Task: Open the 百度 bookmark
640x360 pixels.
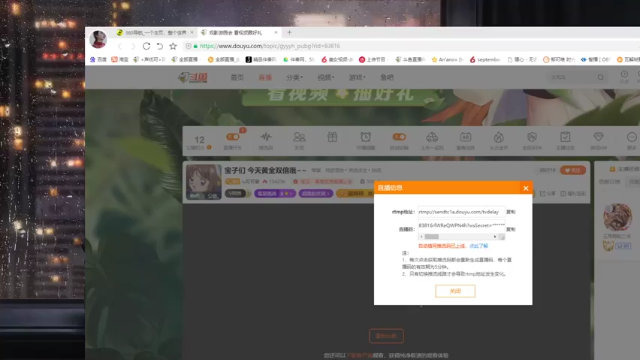Action: [98, 60]
